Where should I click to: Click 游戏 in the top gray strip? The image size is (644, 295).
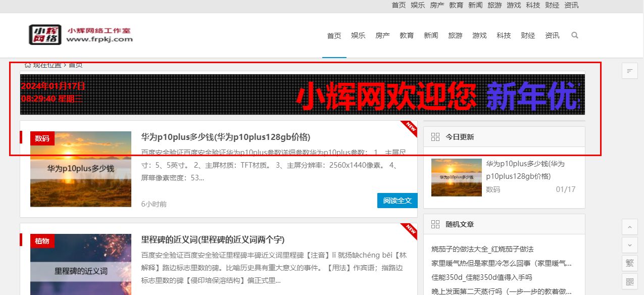click(x=514, y=5)
